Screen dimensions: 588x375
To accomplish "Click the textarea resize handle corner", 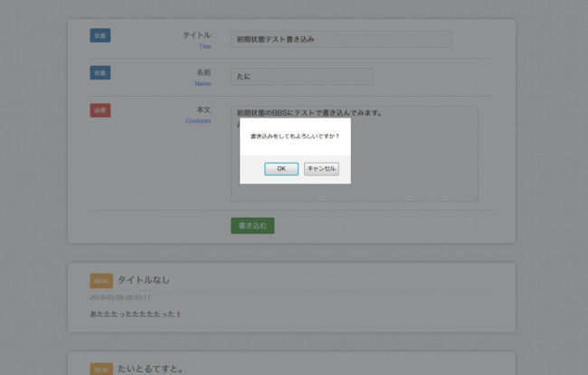I will pos(474,197).
